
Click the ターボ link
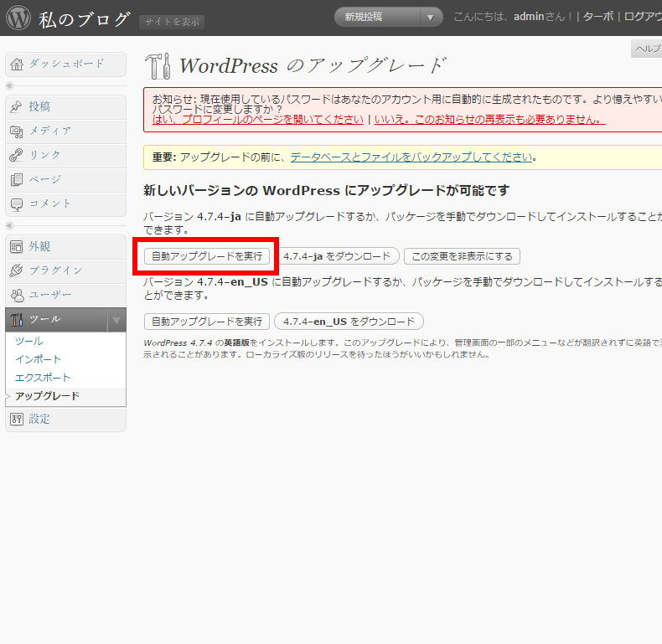pos(598,17)
